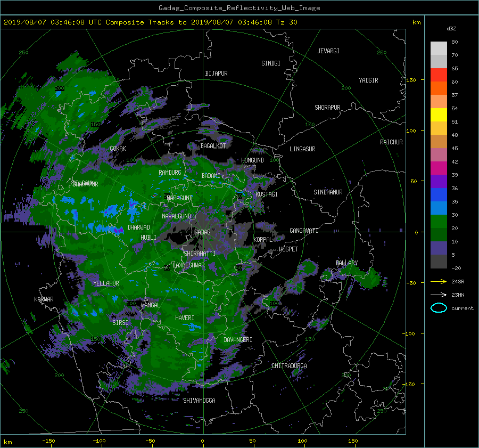
Task: Click the RAICHUR city label
Action: click(391, 142)
